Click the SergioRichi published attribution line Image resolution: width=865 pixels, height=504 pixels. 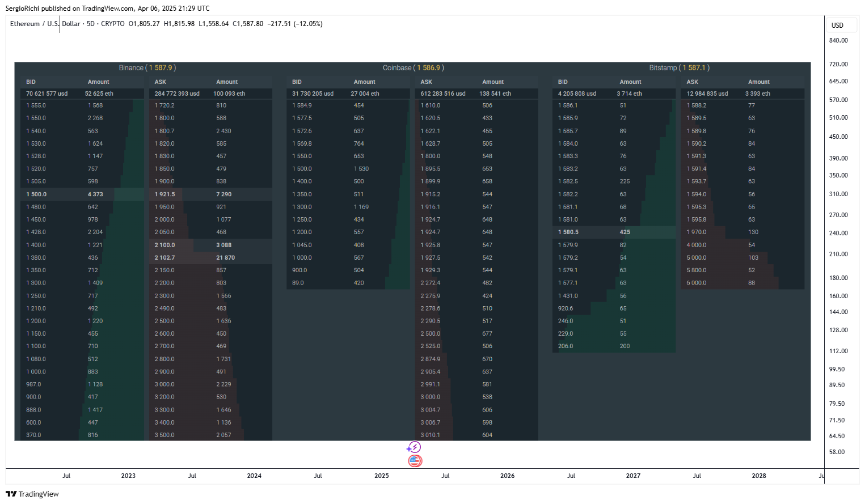pos(108,9)
